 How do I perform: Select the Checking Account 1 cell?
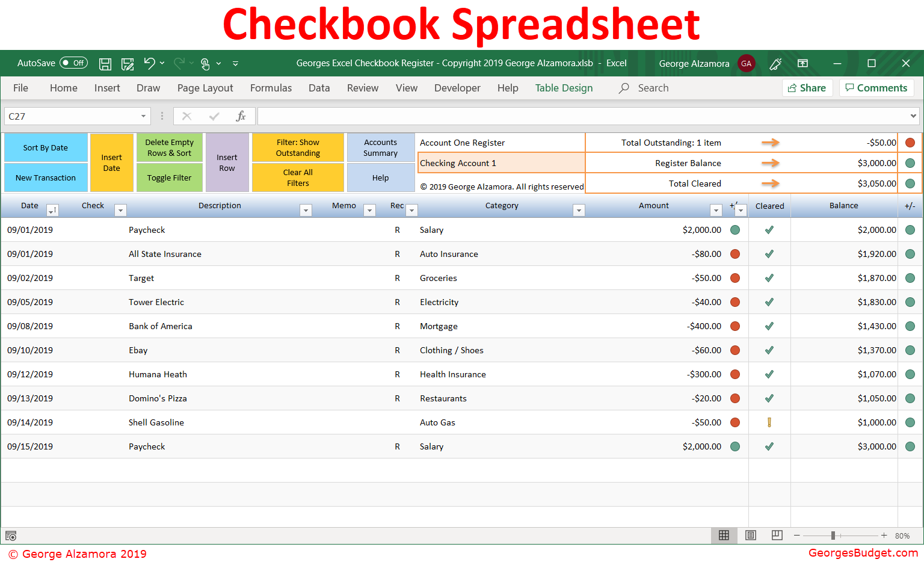(x=501, y=163)
